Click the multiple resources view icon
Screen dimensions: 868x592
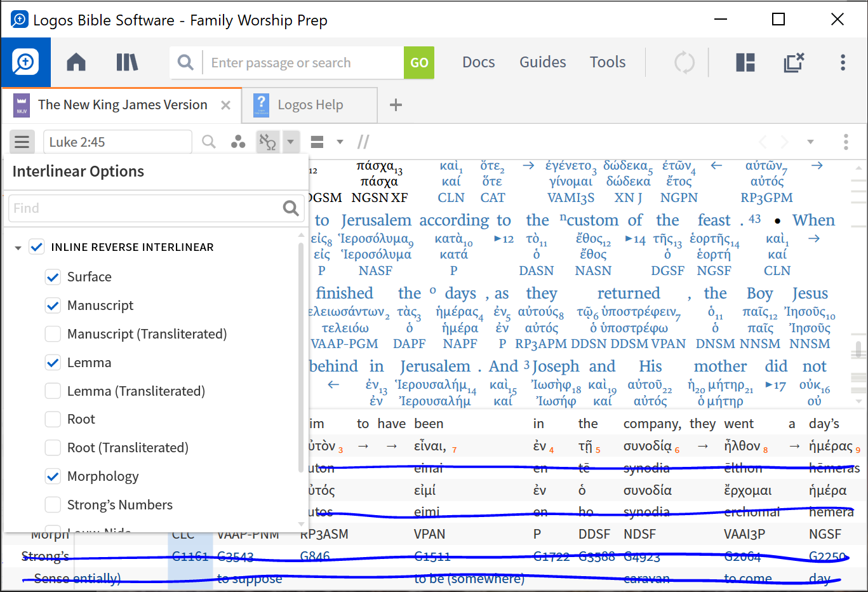317,142
